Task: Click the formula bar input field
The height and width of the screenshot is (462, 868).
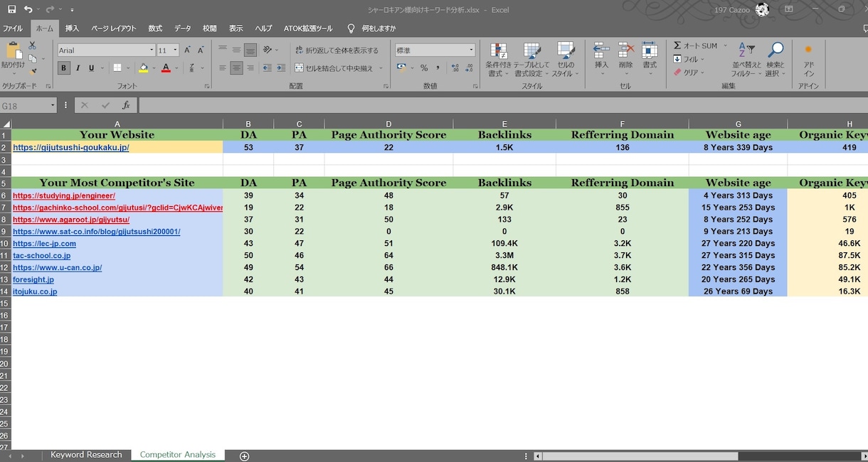Action: click(x=502, y=105)
